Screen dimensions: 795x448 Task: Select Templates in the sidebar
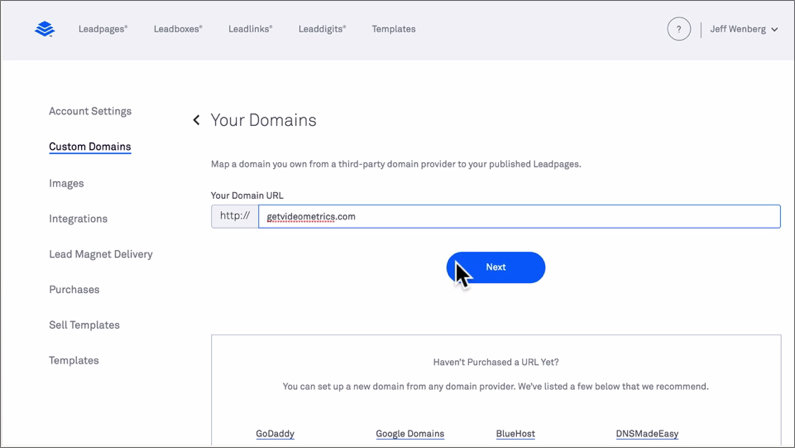tap(74, 361)
